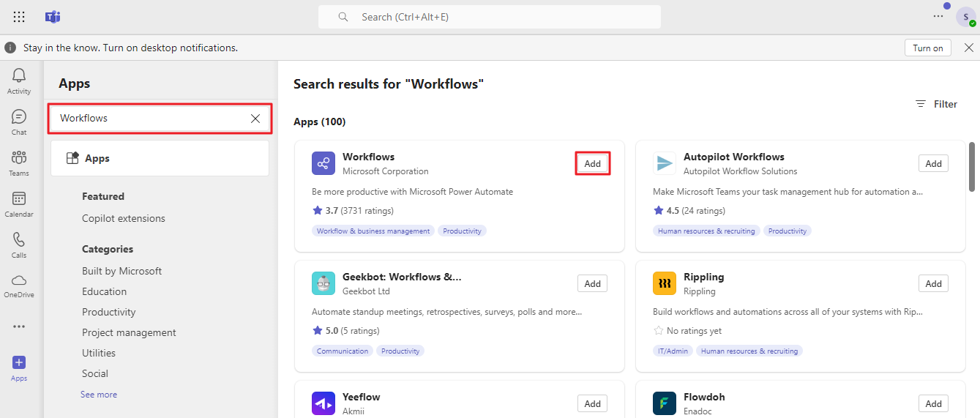Open the app launcher waffle icon
Viewport: 980px width, 418px height.
click(19, 17)
